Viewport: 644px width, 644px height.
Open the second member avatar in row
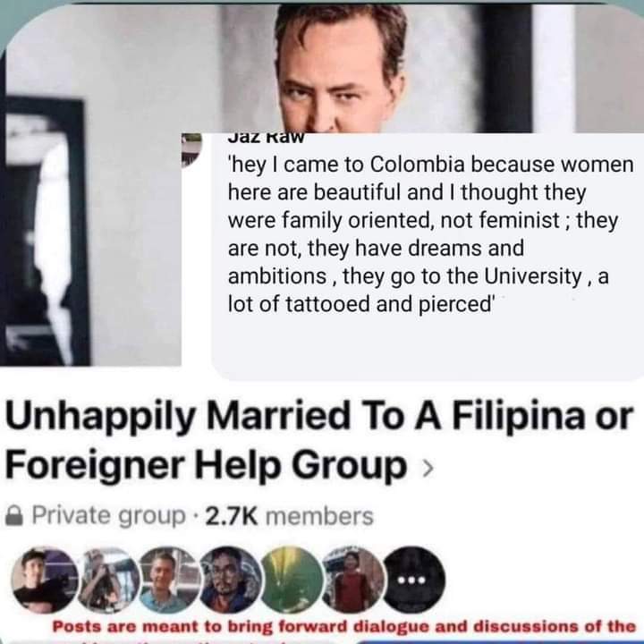(108, 580)
